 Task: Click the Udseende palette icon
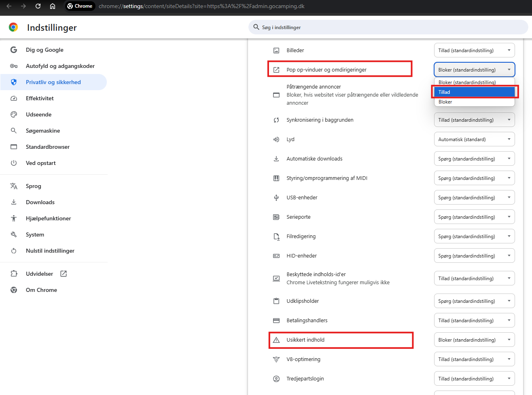[x=14, y=114]
